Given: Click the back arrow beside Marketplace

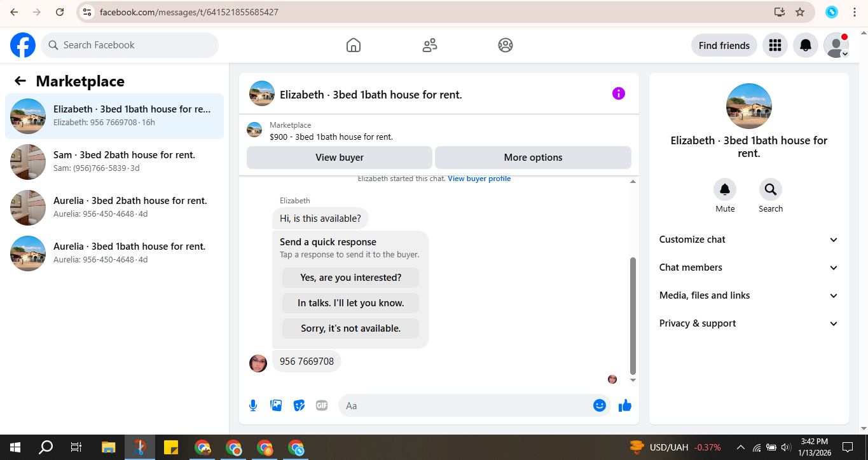Looking at the screenshot, I should 20,81.
